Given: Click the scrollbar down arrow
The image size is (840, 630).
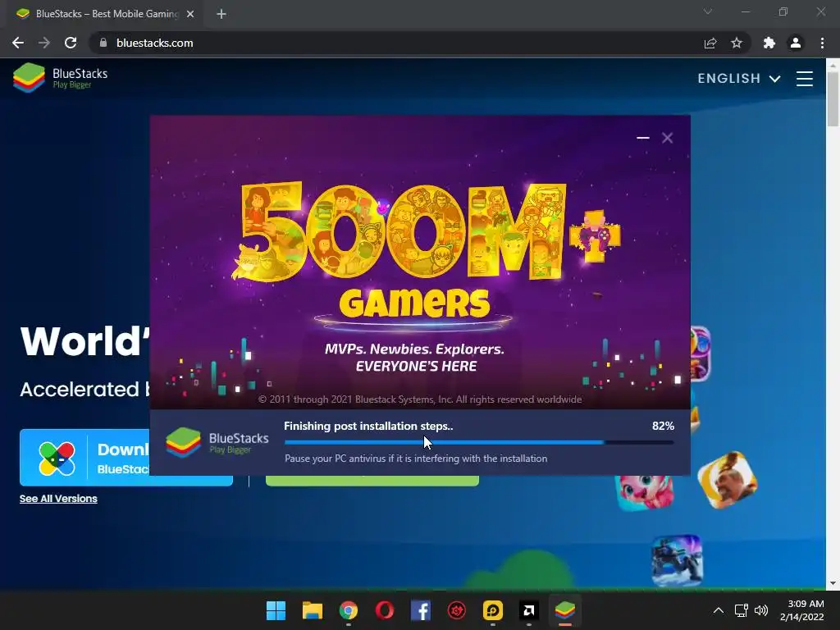Looking at the screenshot, I should [x=833, y=583].
